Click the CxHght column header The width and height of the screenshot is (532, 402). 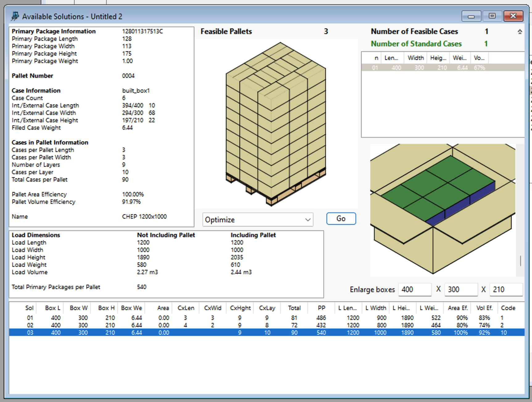tap(240, 308)
